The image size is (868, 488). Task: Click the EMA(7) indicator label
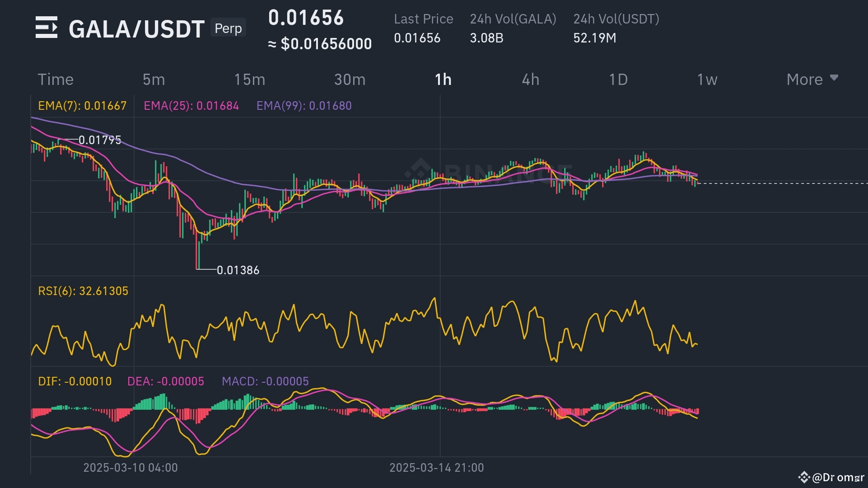[82, 106]
